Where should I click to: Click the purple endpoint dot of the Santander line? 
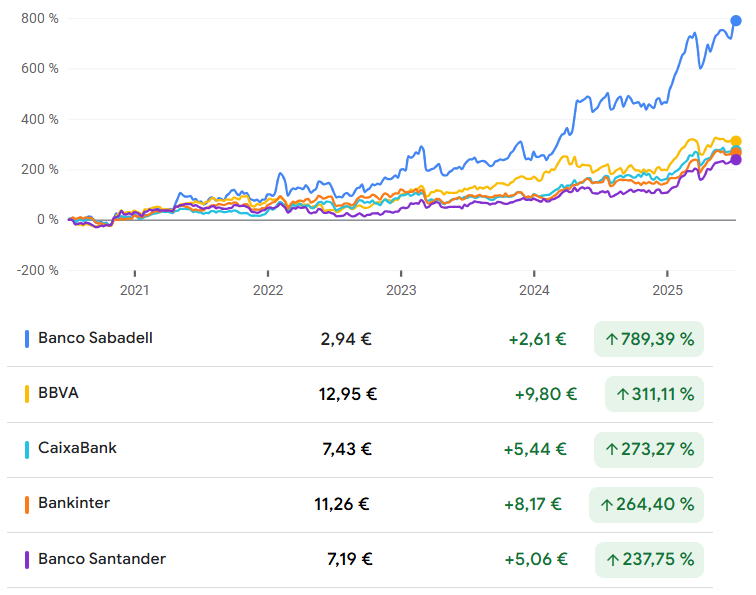(736, 159)
